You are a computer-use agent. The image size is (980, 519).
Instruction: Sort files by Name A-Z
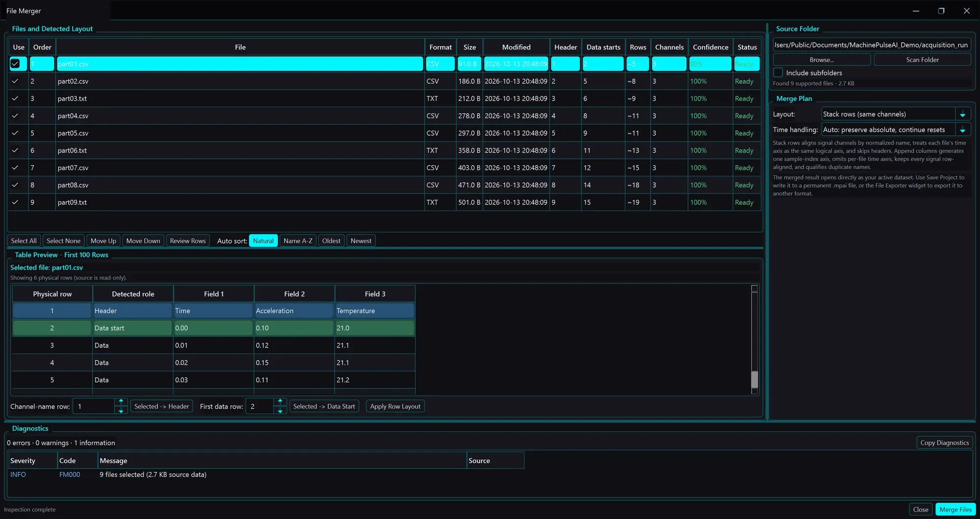click(298, 241)
